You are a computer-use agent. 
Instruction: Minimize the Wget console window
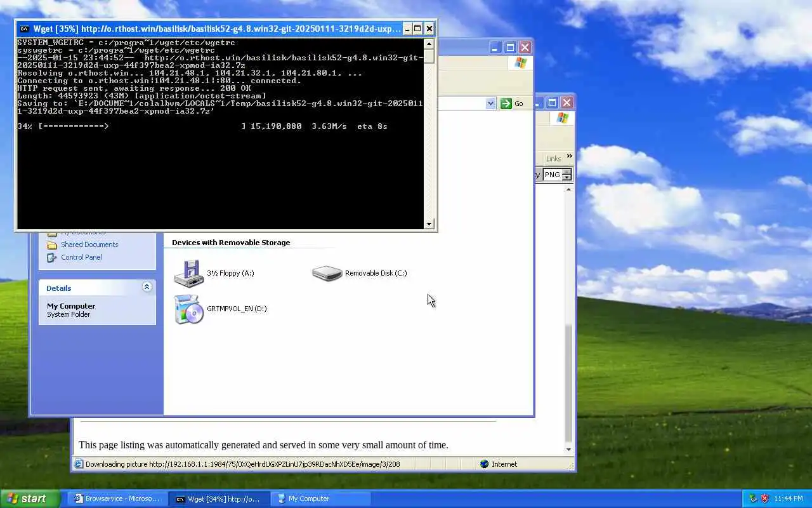(x=407, y=29)
